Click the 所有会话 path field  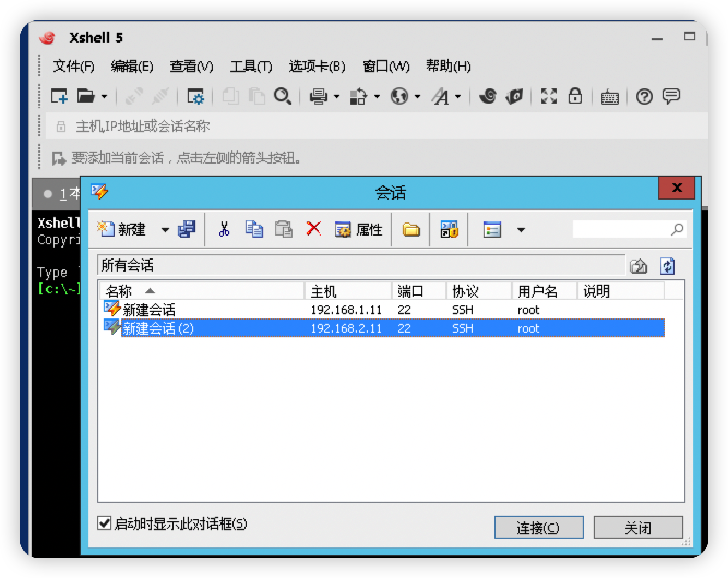(361, 266)
